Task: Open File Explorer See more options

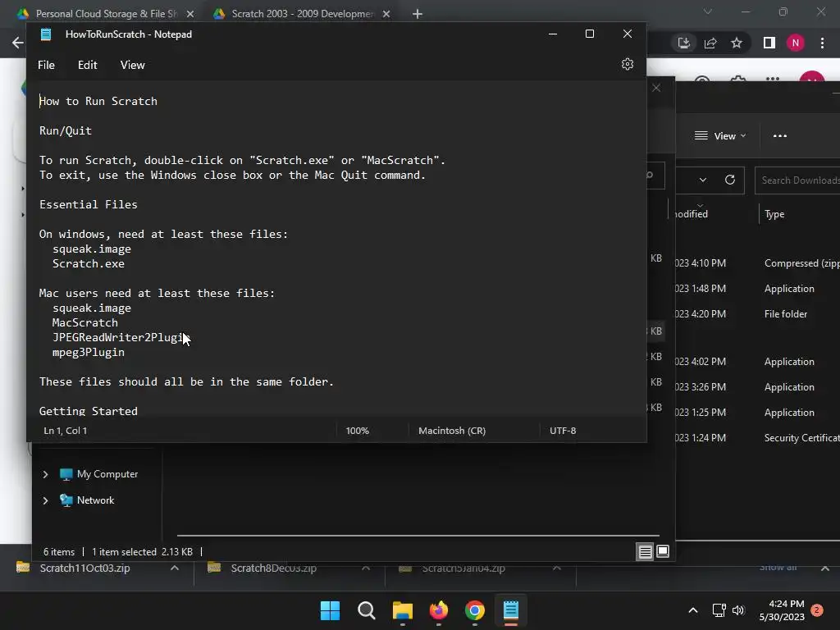Action: click(x=780, y=136)
